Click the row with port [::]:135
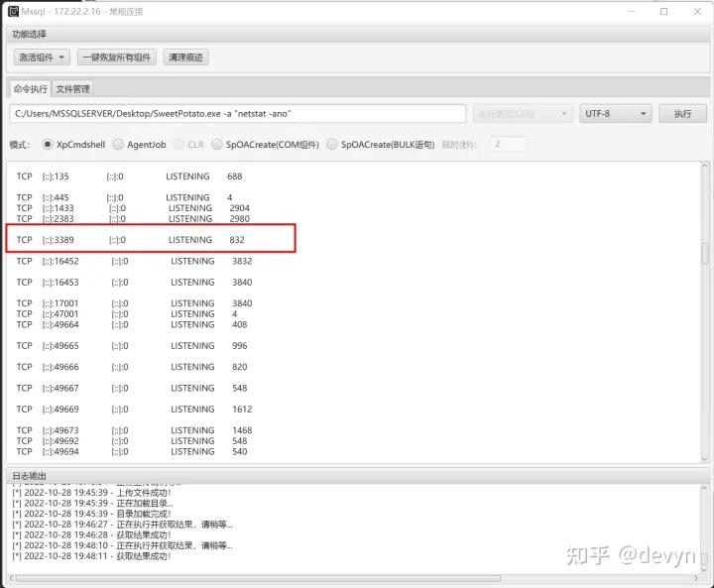 [x=129, y=176]
